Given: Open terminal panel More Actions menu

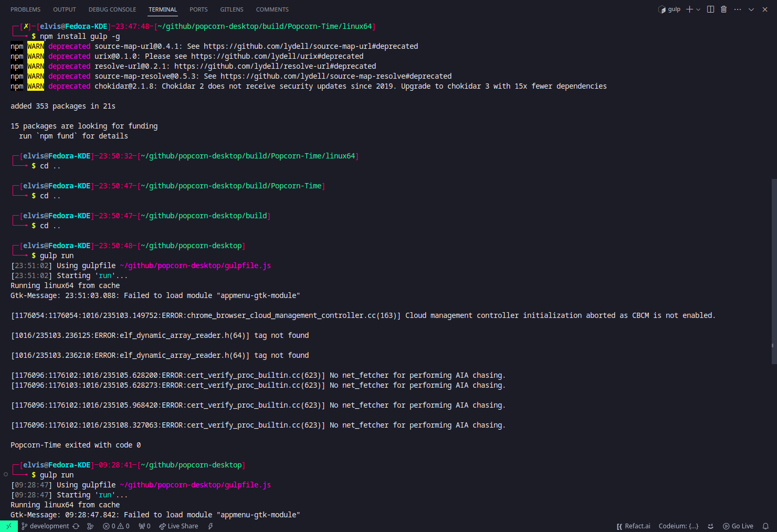Looking at the screenshot, I should point(737,9).
